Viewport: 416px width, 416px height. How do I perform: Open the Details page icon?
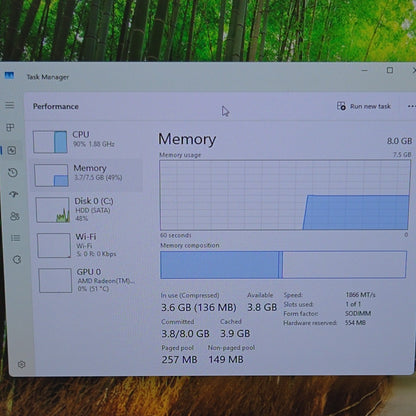click(x=16, y=238)
